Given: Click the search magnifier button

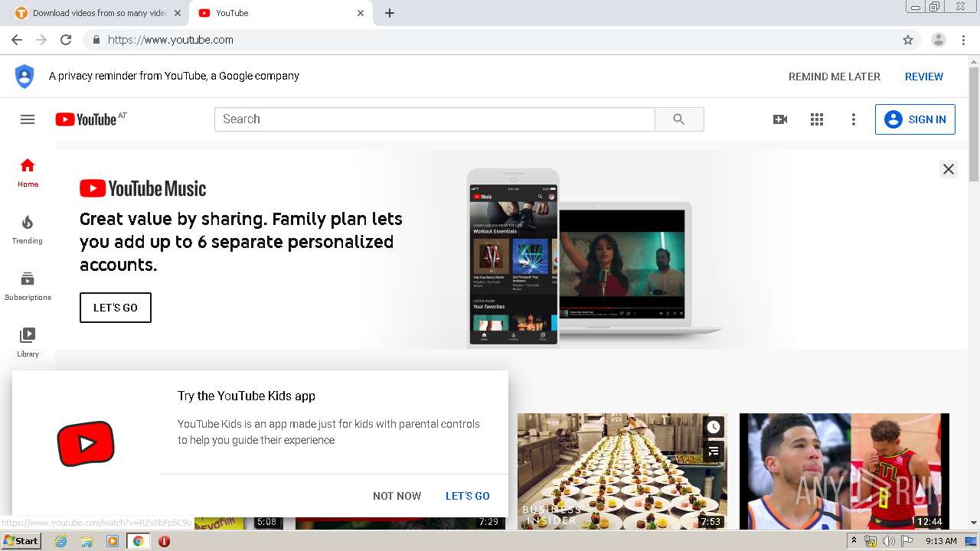Looking at the screenshot, I should tap(679, 119).
